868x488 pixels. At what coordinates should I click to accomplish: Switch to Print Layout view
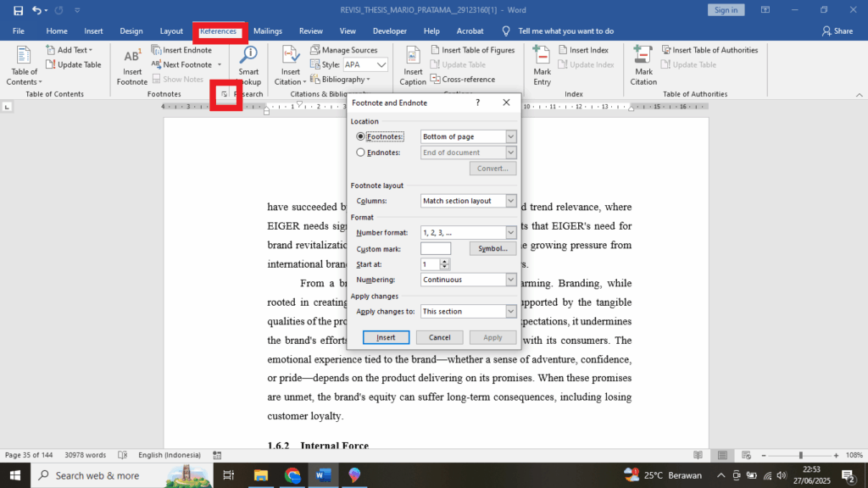pyautogui.click(x=722, y=455)
